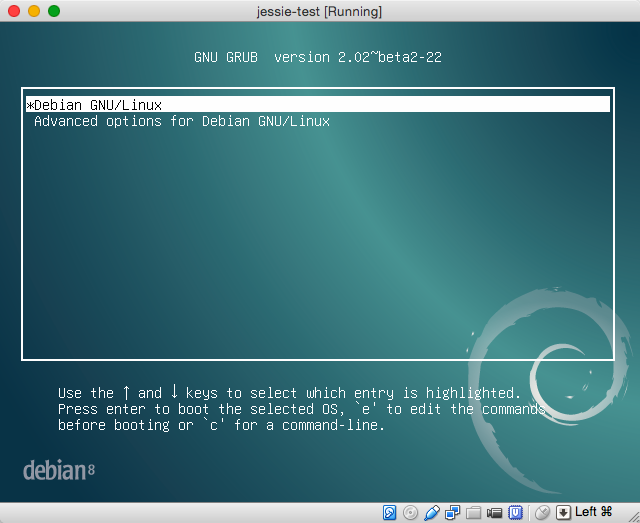640x523 pixels.
Task: Click the window resize grip corner
Action: click(x=634, y=517)
